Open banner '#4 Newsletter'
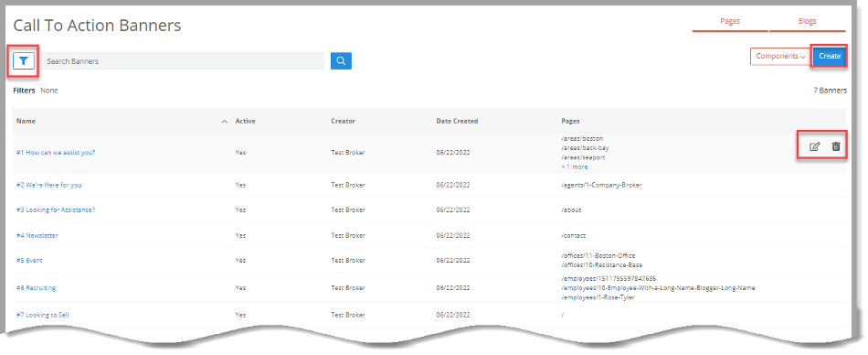Screen dimensions: 868x355 [37, 236]
